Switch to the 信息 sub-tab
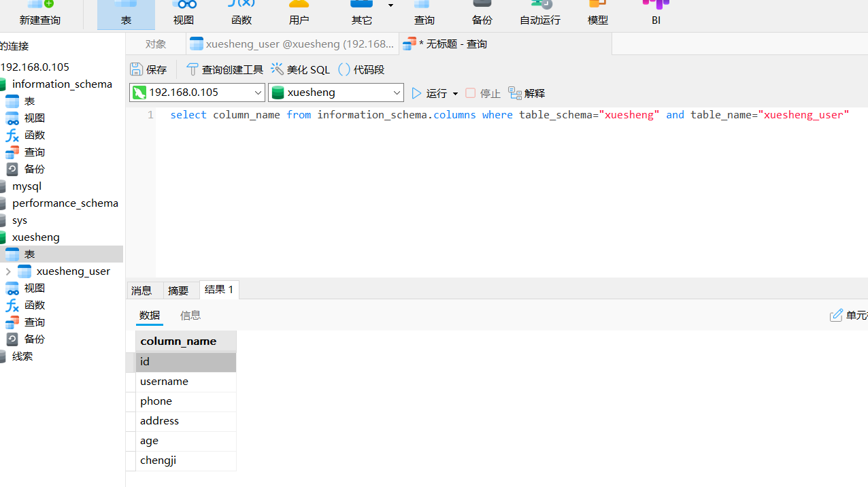The width and height of the screenshot is (868, 487). tap(190, 315)
